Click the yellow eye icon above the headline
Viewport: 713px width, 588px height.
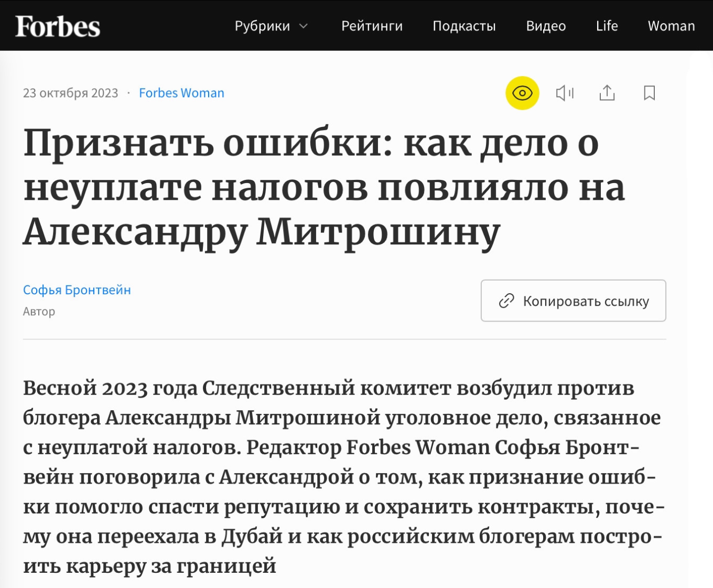point(522,93)
